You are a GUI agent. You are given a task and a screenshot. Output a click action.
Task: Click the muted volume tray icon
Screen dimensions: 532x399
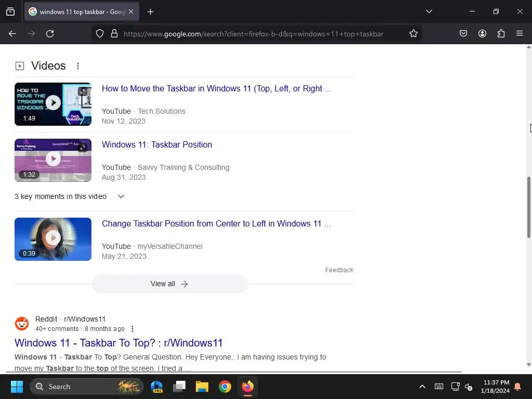469,387
